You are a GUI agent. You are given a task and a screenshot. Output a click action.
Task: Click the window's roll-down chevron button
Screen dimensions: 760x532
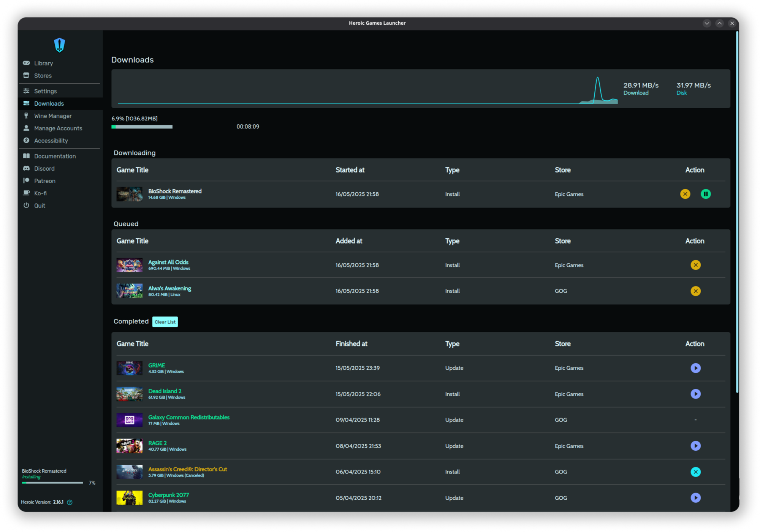707,23
